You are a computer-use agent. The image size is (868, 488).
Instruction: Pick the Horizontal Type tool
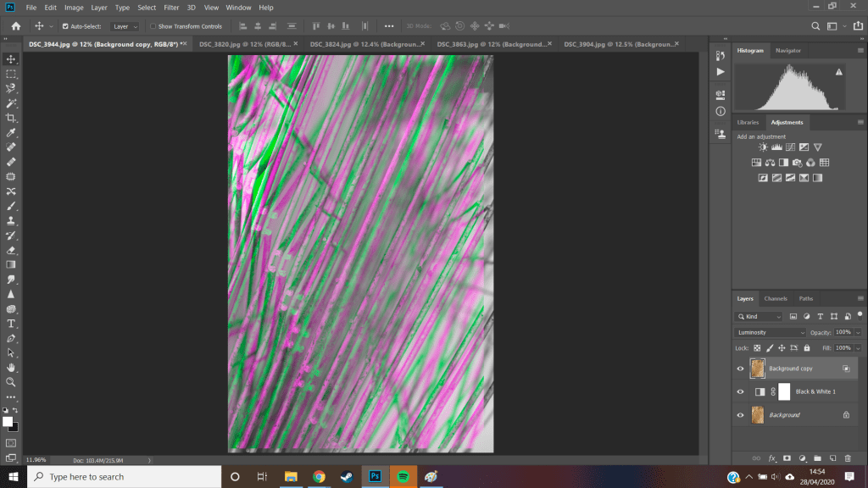[x=11, y=324]
